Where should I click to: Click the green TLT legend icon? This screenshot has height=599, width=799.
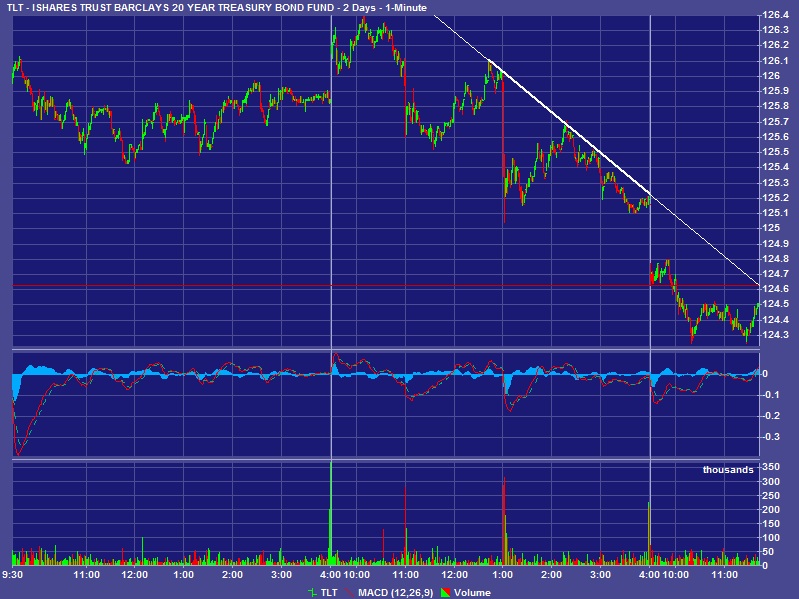[312, 592]
